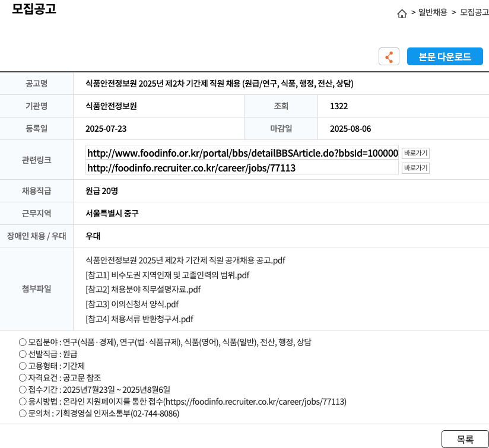
Task: Click work region 서울특별시 중구
Action: tap(112, 214)
